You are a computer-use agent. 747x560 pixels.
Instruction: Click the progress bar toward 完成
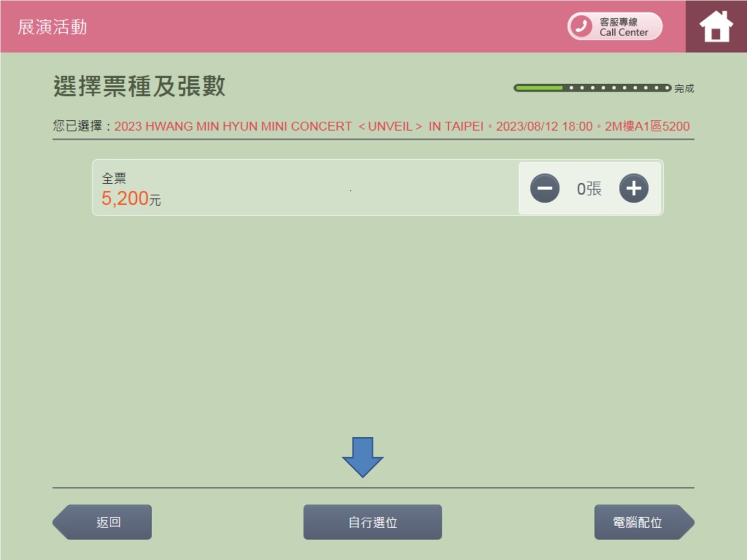click(592, 88)
